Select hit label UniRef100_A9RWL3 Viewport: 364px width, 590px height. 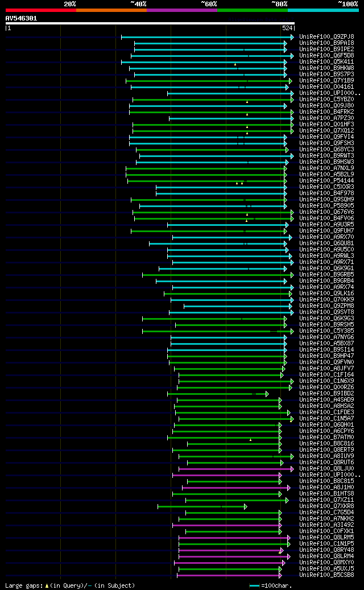pyautogui.click(x=326, y=255)
